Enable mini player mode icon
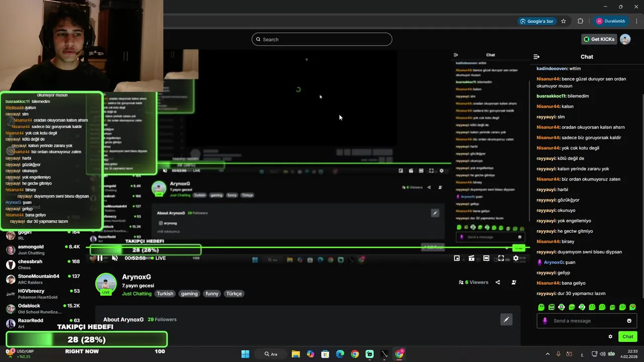The width and height of the screenshot is (644, 362). (457, 258)
